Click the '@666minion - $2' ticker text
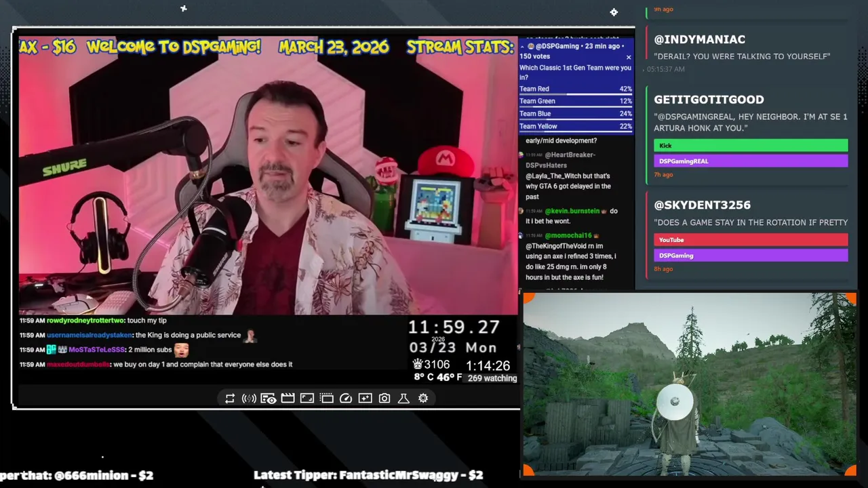868x488 pixels. [104, 475]
